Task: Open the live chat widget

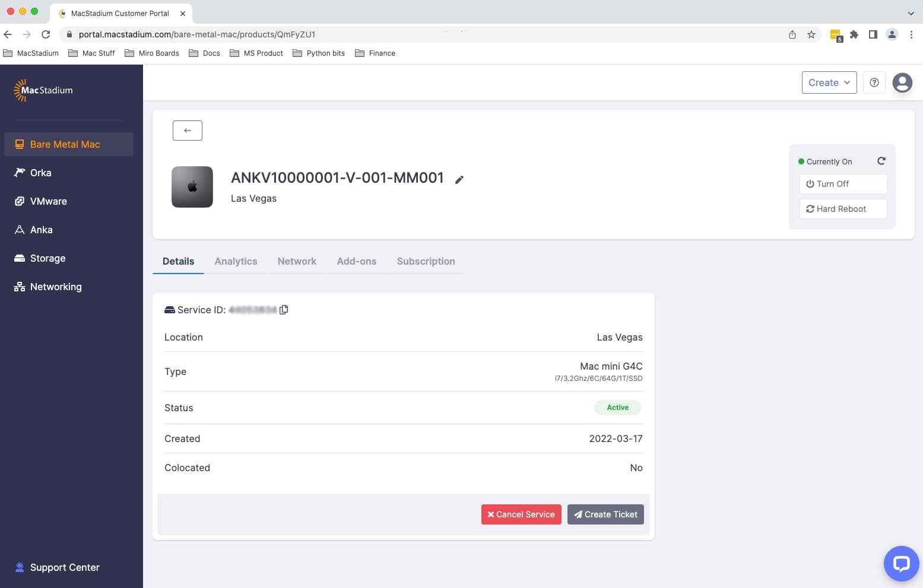Action: [901, 563]
